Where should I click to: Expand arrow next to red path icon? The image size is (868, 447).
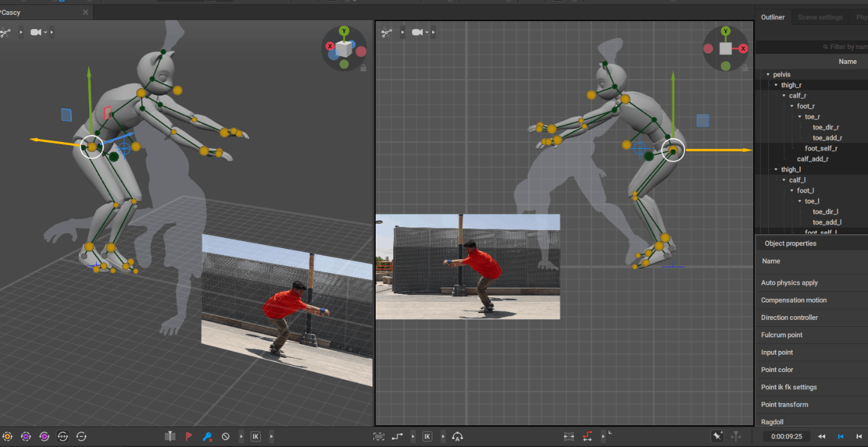pyautogui.click(x=603, y=436)
